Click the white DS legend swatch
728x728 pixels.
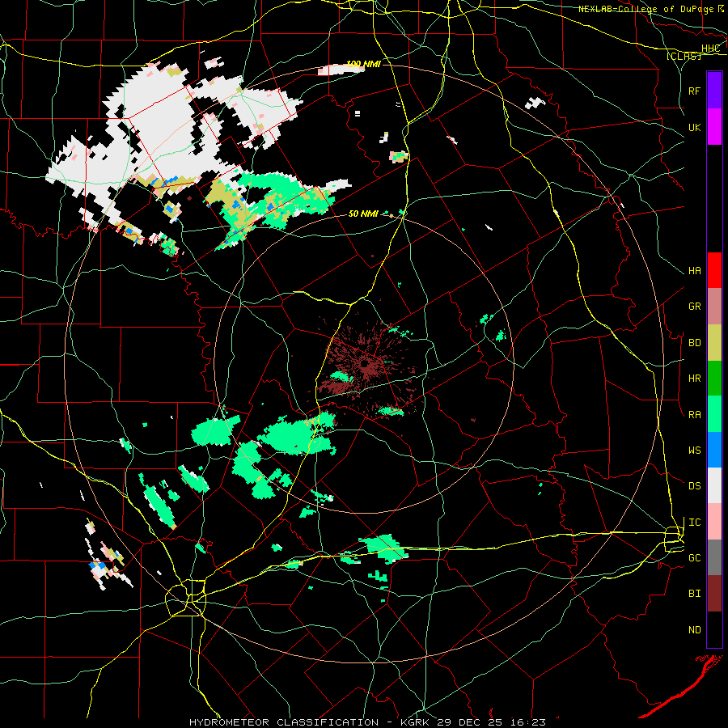point(714,485)
